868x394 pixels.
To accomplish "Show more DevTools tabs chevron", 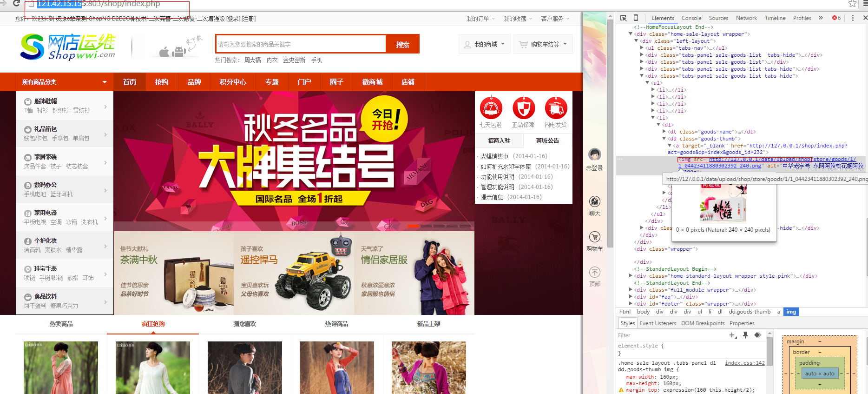I will tap(821, 18).
